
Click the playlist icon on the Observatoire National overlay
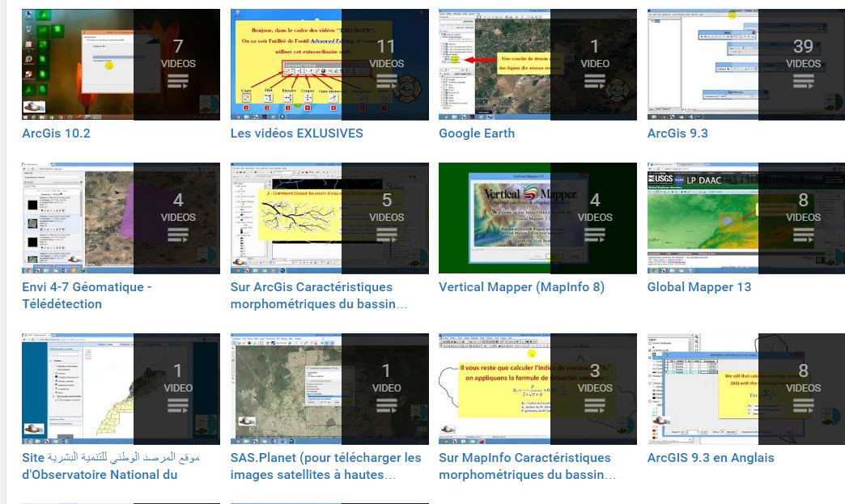click(x=178, y=406)
